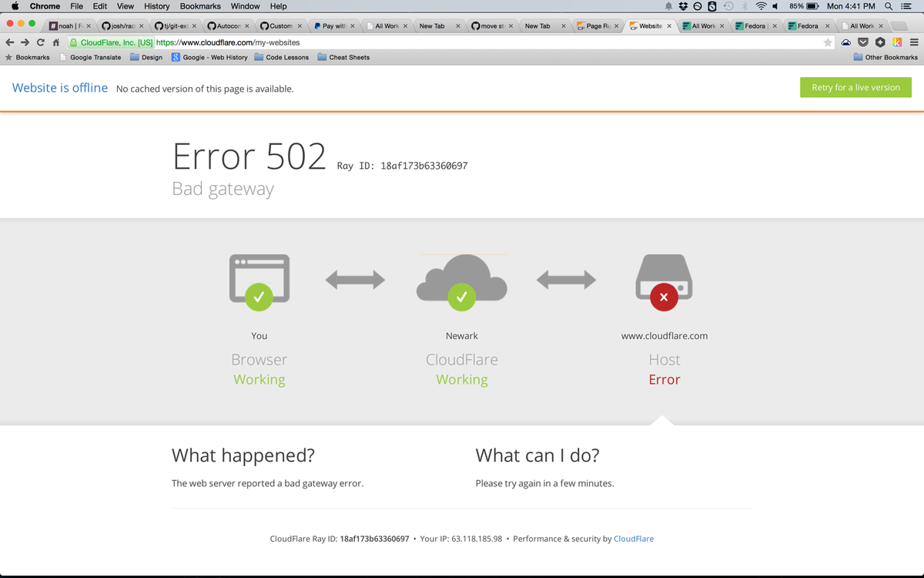Click the Time Machine clock icon
Viewport: 924px width, 578px height.
tap(728, 6)
